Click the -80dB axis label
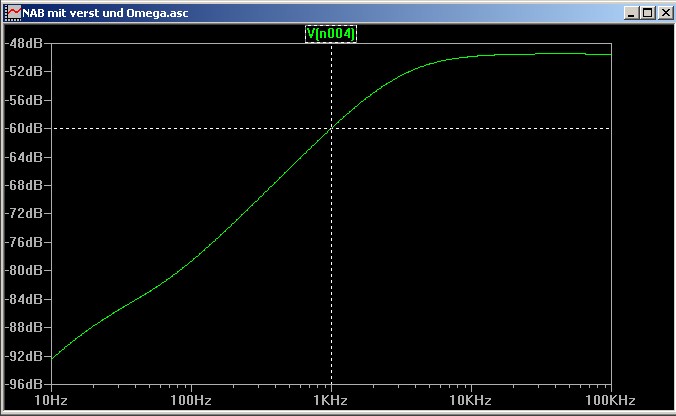Image resolution: width=676 pixels, height=416 pixels. pyautogui.click(x=24, y=270)
